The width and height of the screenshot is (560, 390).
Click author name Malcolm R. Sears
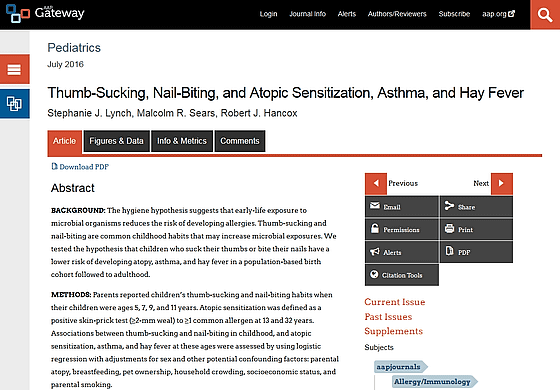[x=176, y=113]
